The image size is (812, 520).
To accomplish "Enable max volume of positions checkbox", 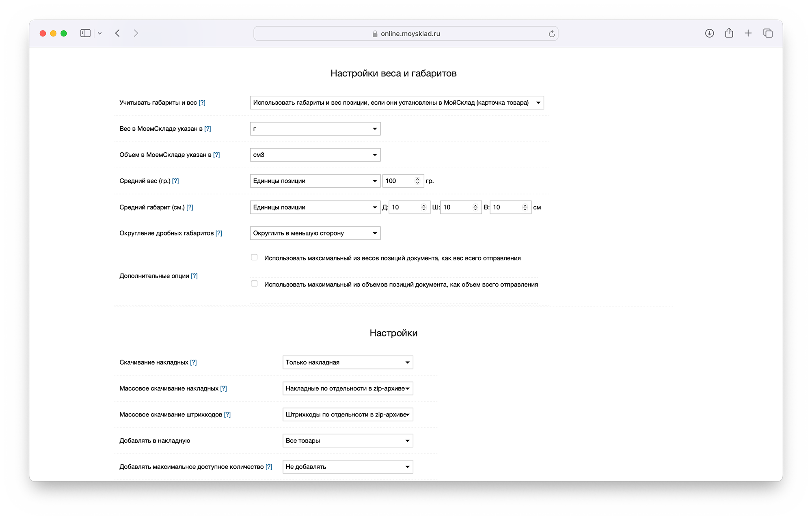I will 255,284.
